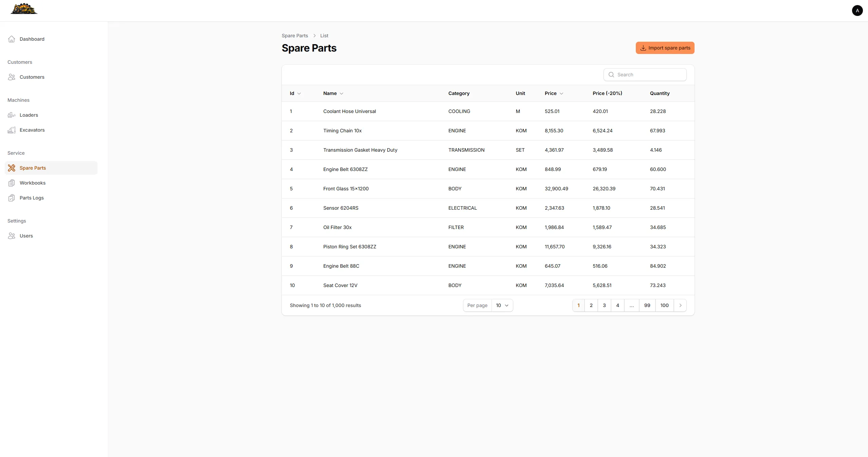Image resolution: width=868 pixels, height=457 pixels.
Task: Click Engine Belt 88C row name
Action: click(341, 266)
